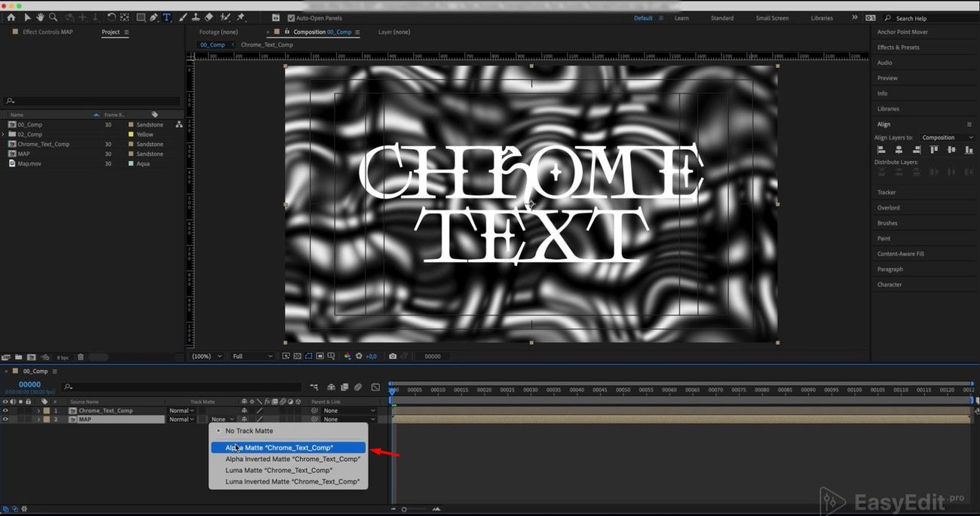The height and width of the screenshot is (516, 980).
Task: Hide the Chrome_Text_Comp layer with its eye icon
Action: click(5, 411)
